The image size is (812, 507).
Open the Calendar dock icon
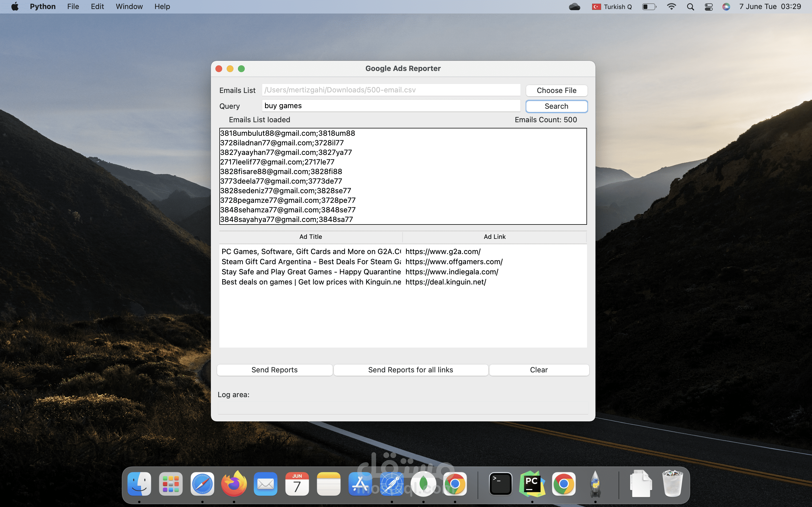(297, 484)
